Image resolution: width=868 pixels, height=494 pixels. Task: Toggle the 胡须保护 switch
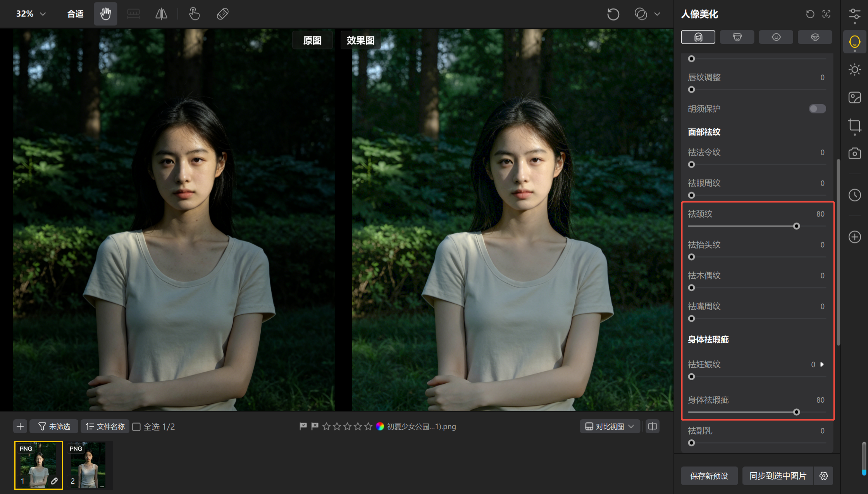pyautogui.click(x=817, y=109)
